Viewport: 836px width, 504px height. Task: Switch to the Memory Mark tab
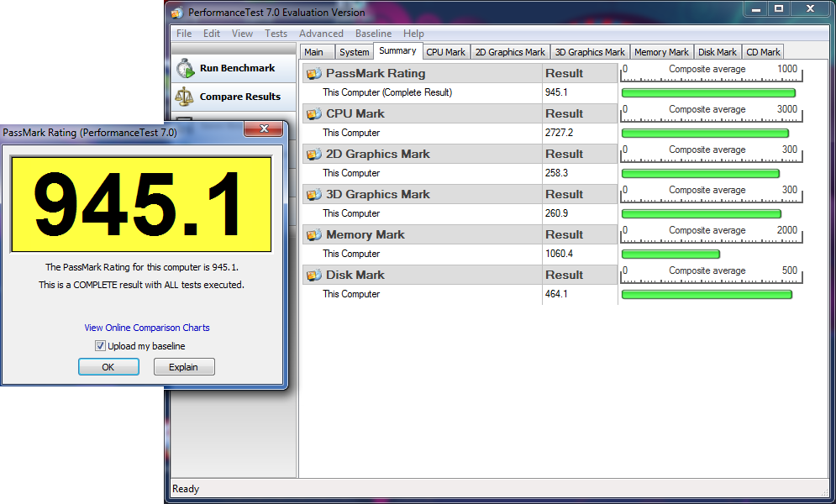point(661,52)
